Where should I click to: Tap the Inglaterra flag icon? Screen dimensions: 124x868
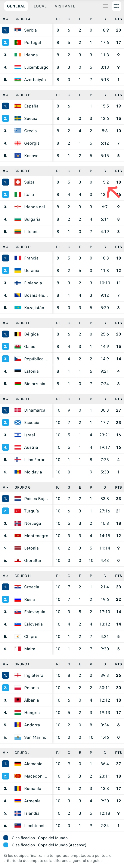tap(18, 675)
